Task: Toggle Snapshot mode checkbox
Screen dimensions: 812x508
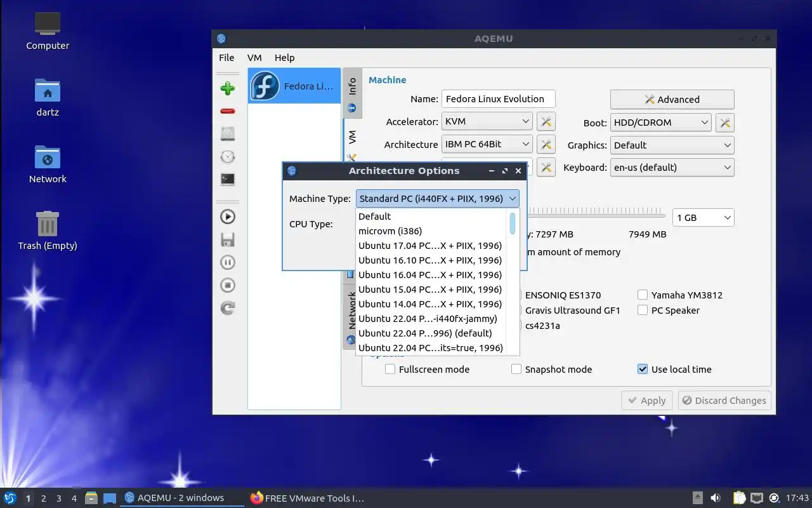Action: (516, 369)
